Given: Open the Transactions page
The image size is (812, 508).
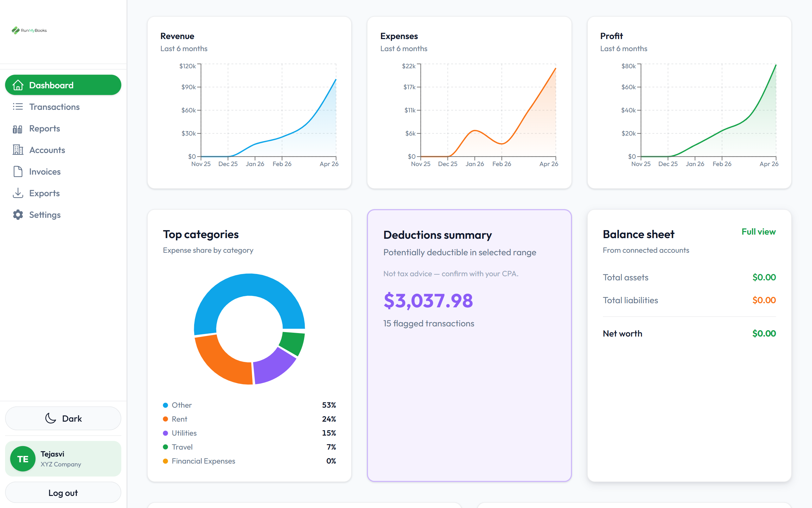Looking at the screenshot, I should (x=63, y=106).
